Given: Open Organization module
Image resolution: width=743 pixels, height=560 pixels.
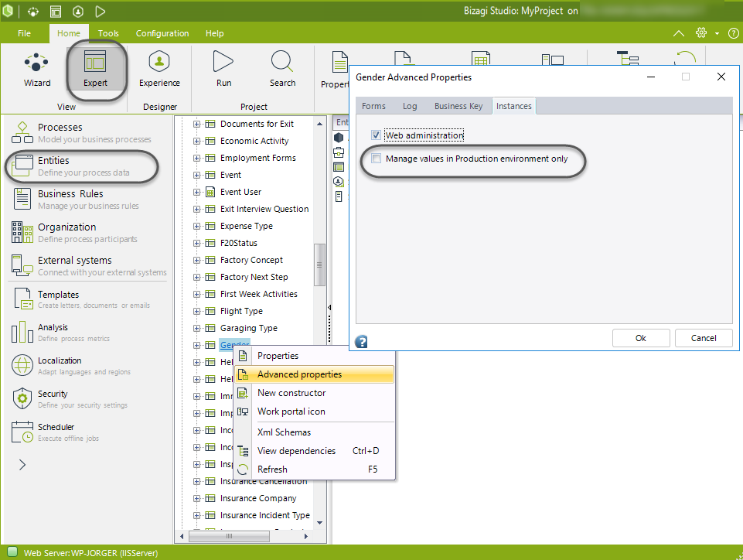Looking at the screenshot, I should [75, 232].
